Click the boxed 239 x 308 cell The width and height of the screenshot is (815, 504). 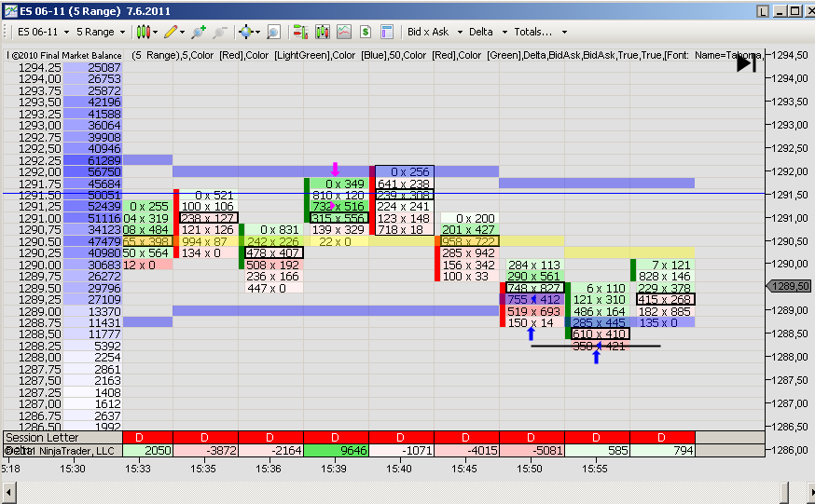coord(405,195)
